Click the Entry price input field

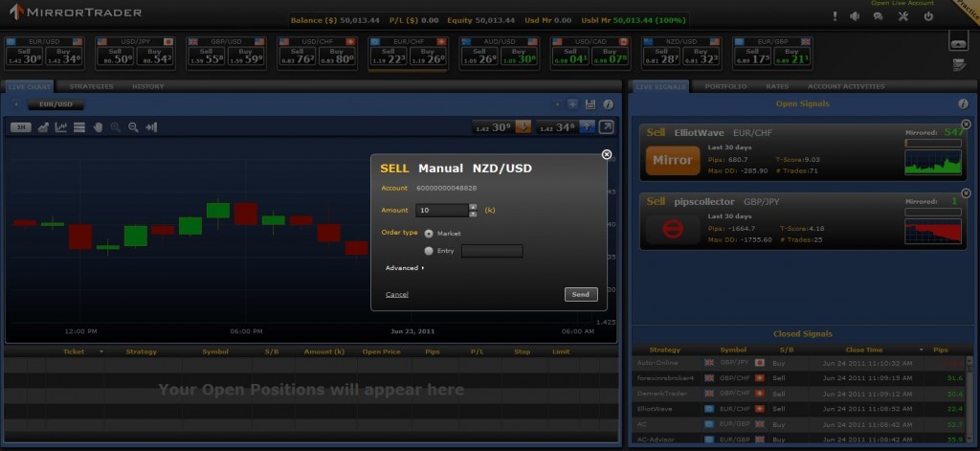pos(492,251)
